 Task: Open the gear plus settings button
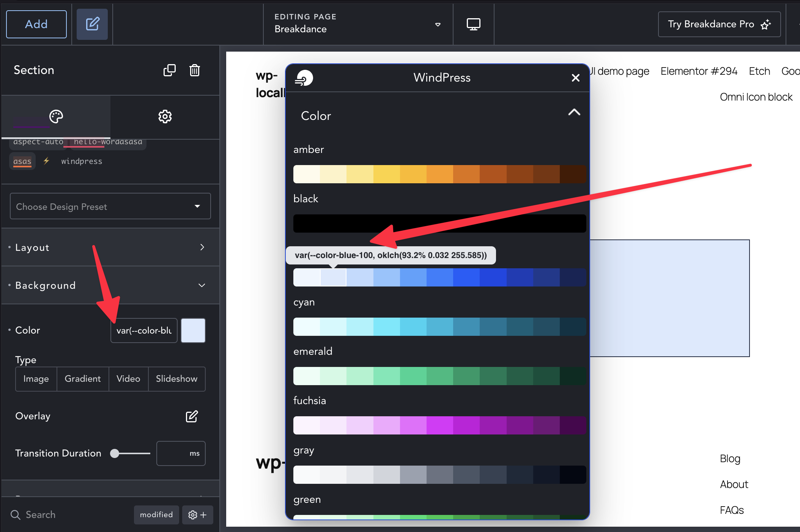tap(197, 515)
